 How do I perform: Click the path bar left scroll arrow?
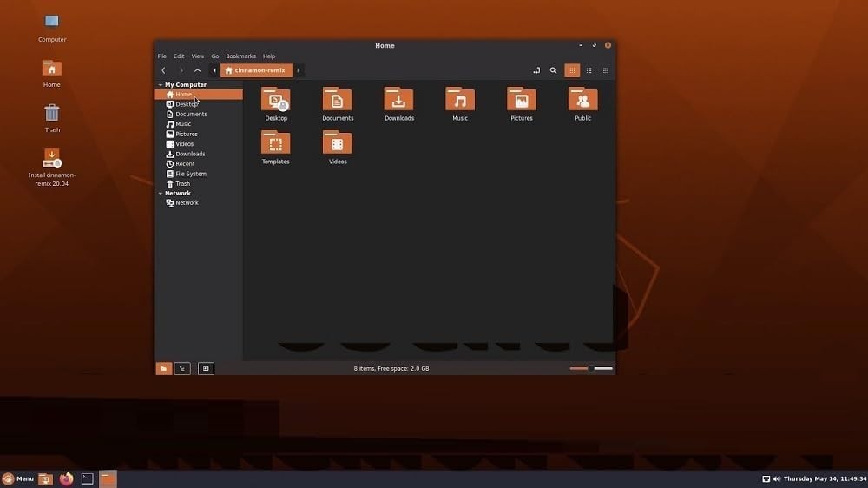pos(214,70)
